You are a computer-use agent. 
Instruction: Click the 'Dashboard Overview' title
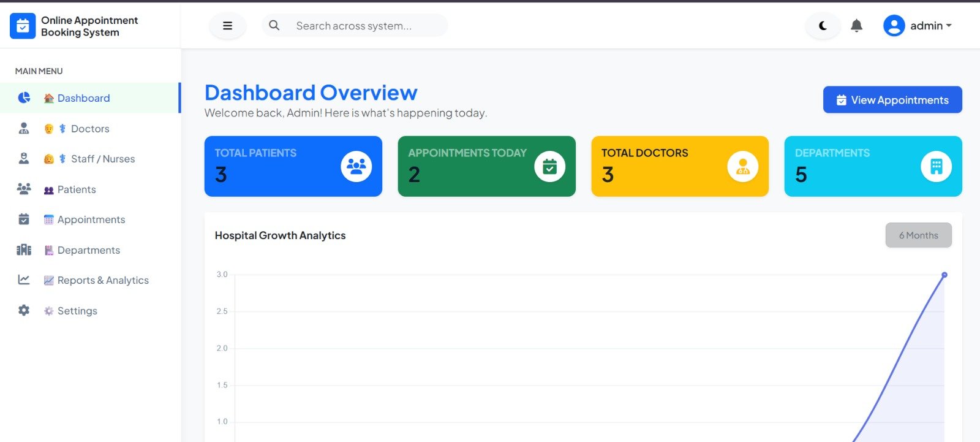pyautogui.click(x=311, y=93)
